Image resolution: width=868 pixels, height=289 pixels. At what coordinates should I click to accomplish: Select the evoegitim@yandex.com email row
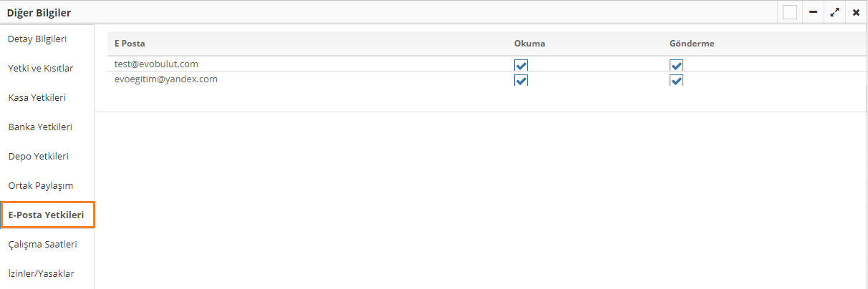[x=165, y=79]
